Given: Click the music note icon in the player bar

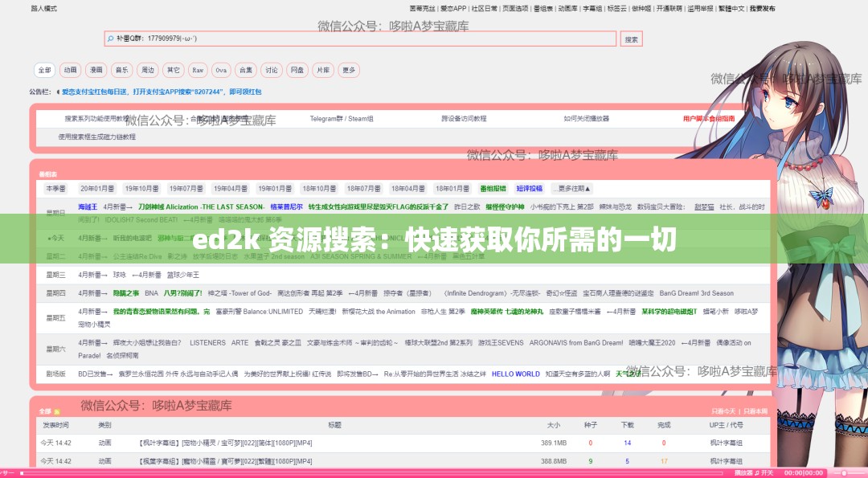Looking at the screenshot, I should 756,474.
